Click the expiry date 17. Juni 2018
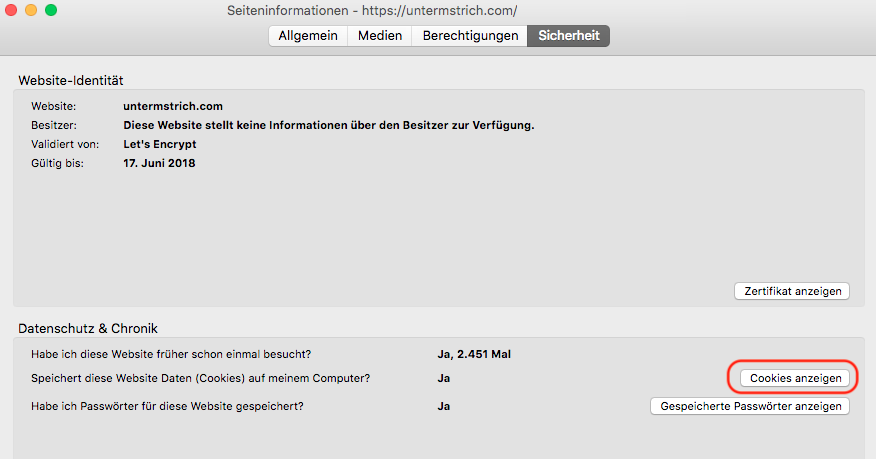 [159, 163]
